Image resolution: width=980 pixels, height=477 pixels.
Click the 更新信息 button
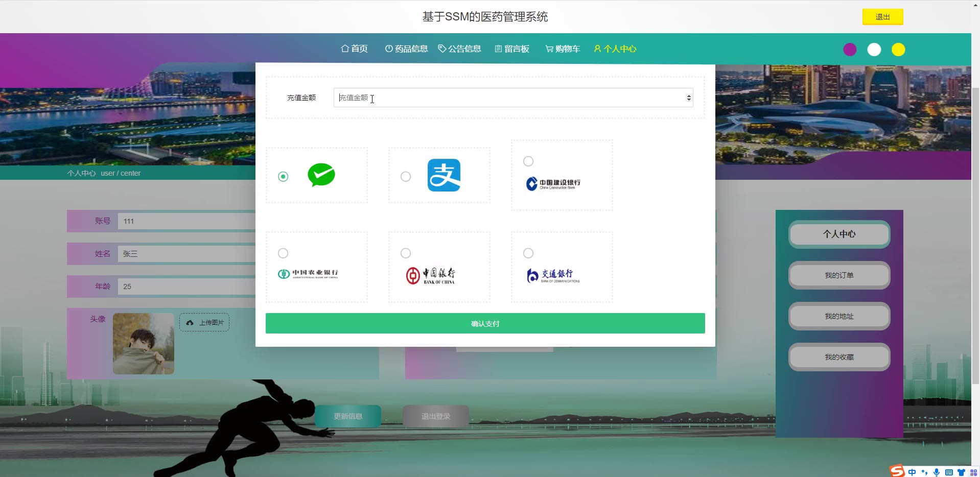coord(348,416)
